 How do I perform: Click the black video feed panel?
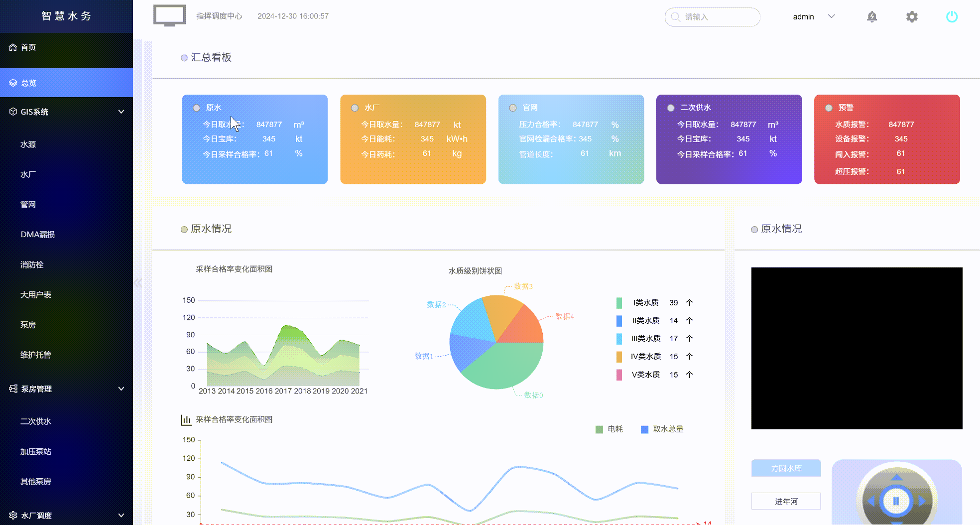click(857, 348)
